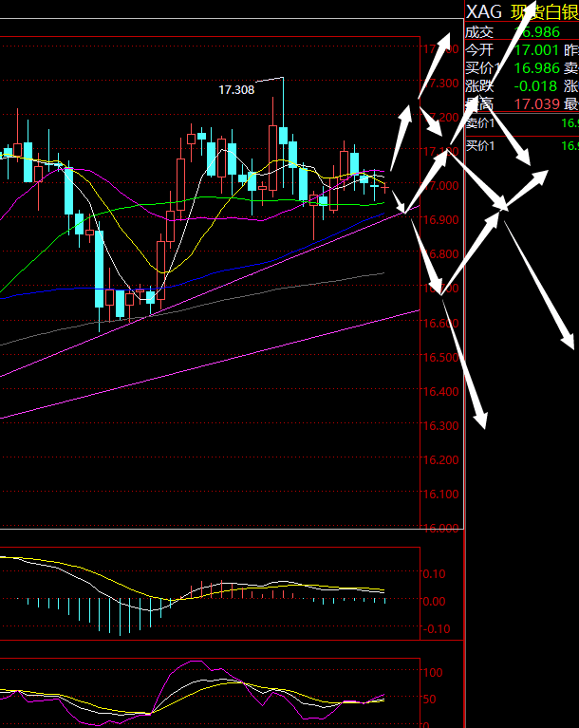Click the 16.986 value beside 成交

pos(537,32)
